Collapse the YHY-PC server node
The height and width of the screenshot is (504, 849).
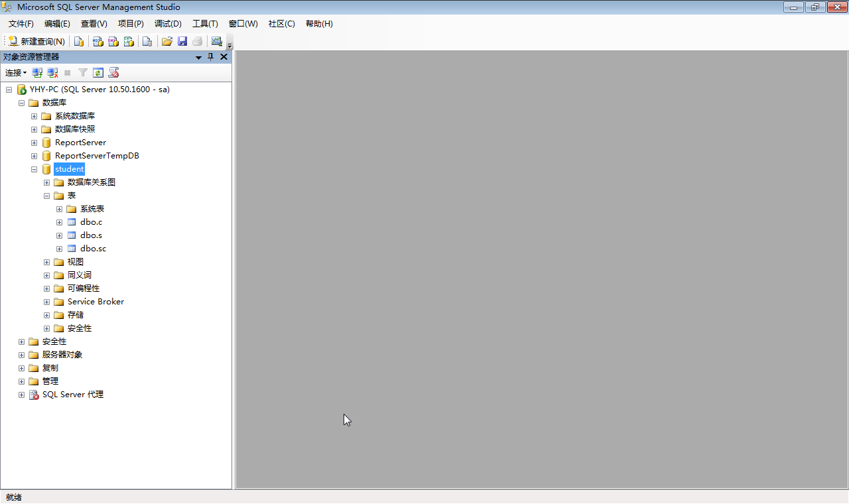pyautogui.click(x=9, y=90)
